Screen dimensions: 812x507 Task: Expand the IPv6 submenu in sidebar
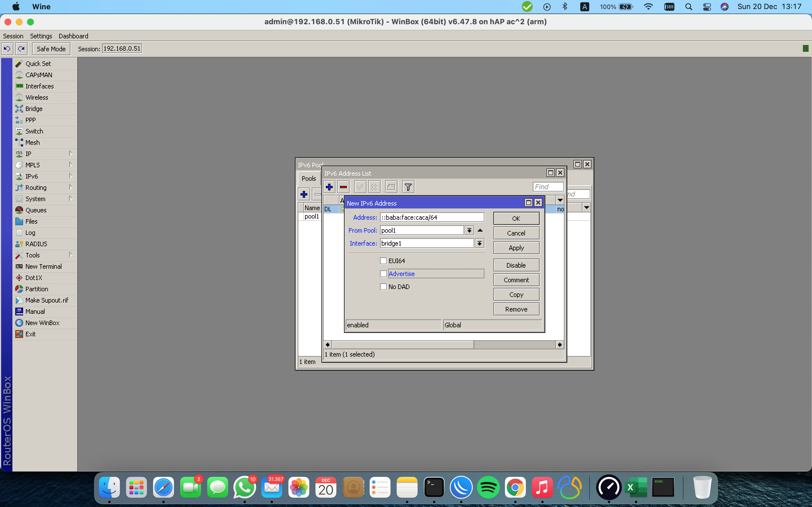click(32, 176)
